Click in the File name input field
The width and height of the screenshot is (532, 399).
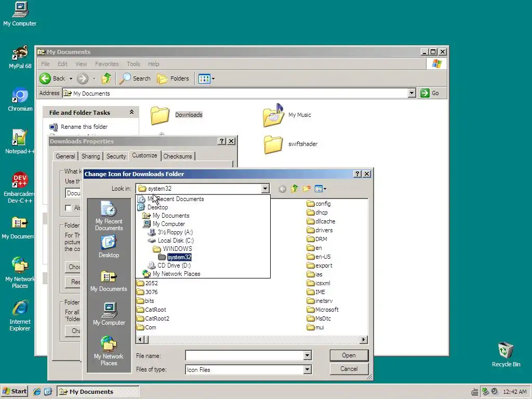click(244, 355)
